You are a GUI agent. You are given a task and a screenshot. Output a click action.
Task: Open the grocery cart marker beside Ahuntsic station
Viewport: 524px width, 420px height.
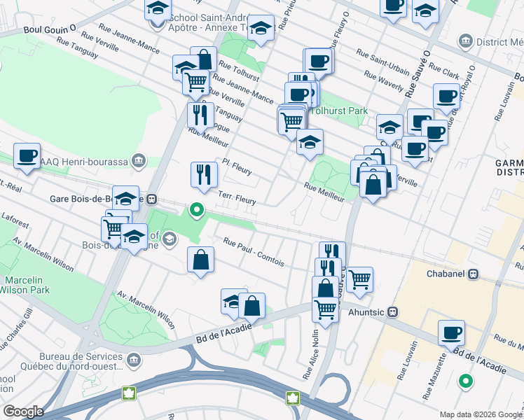326,310
